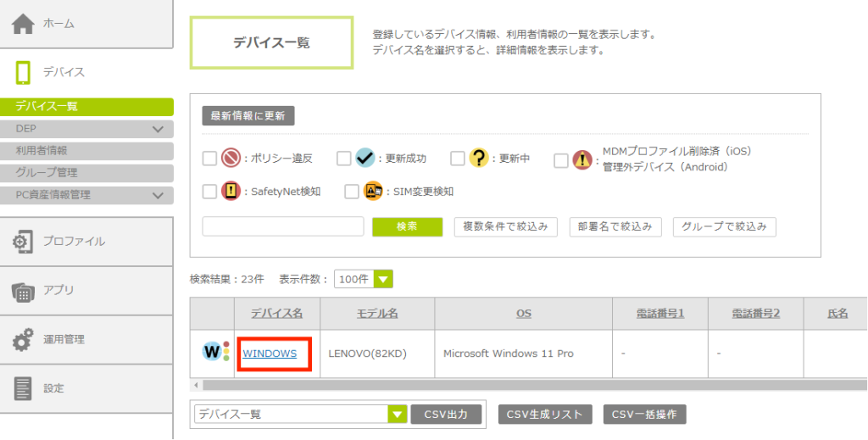
Task: Open the デバイス一覧 CSV type dropdown
Action: coord(301,414)
